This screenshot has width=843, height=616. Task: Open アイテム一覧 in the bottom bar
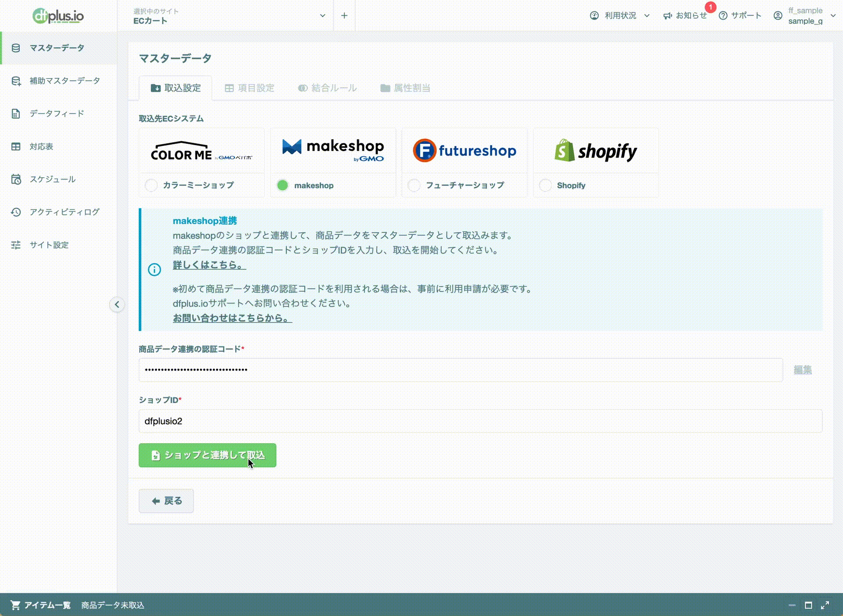point(47,605)
